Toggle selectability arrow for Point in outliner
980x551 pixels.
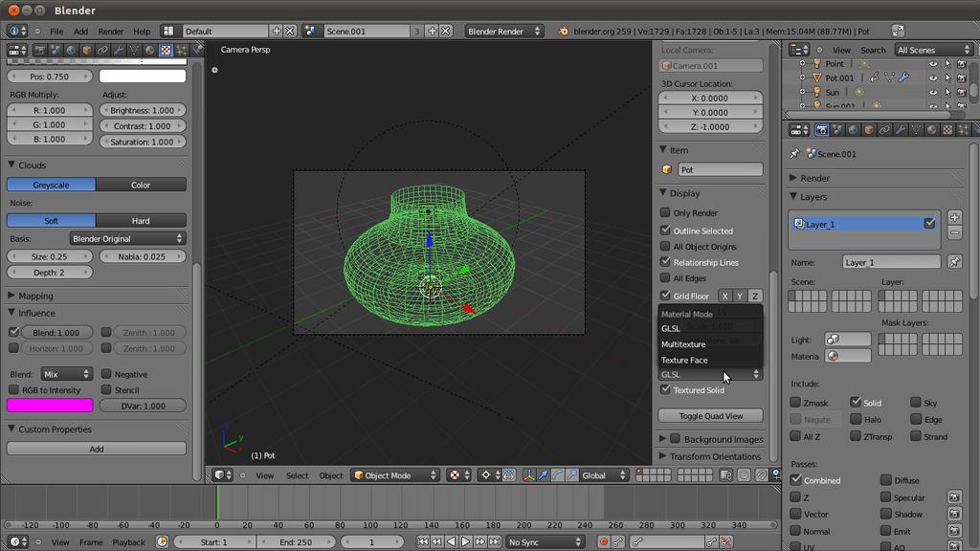(x=947, y=64)
